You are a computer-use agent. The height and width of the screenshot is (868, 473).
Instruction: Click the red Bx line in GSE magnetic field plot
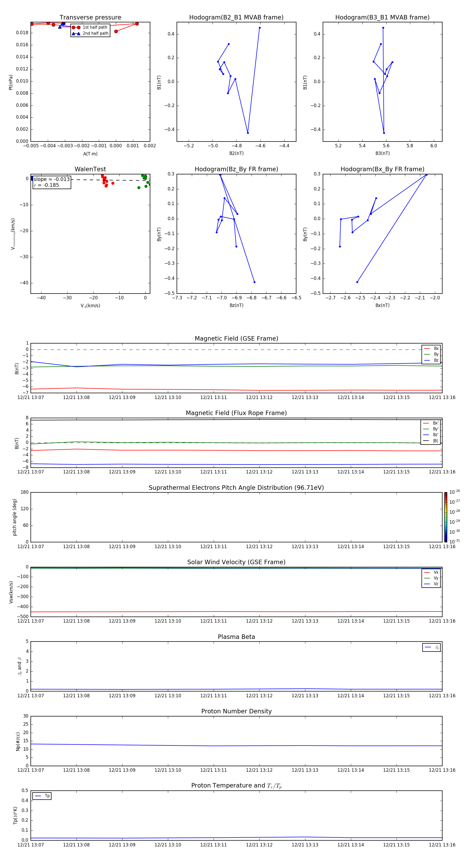coord(236,390)
